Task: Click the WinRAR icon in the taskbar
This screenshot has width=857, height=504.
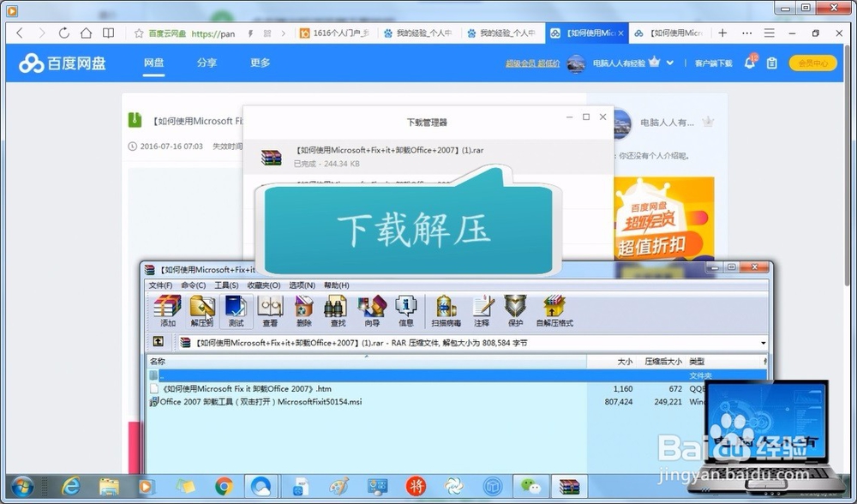Action: [x=568, y=486]
